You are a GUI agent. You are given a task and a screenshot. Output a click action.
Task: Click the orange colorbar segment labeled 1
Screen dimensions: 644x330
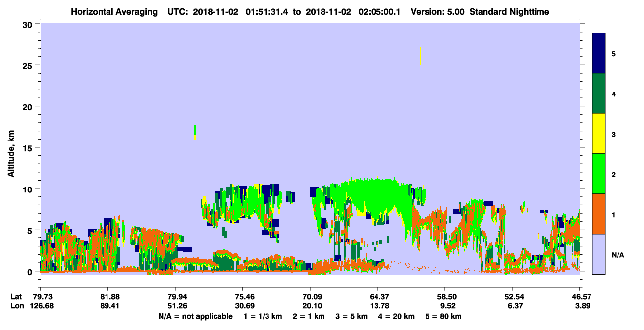[x=599, y=214]
